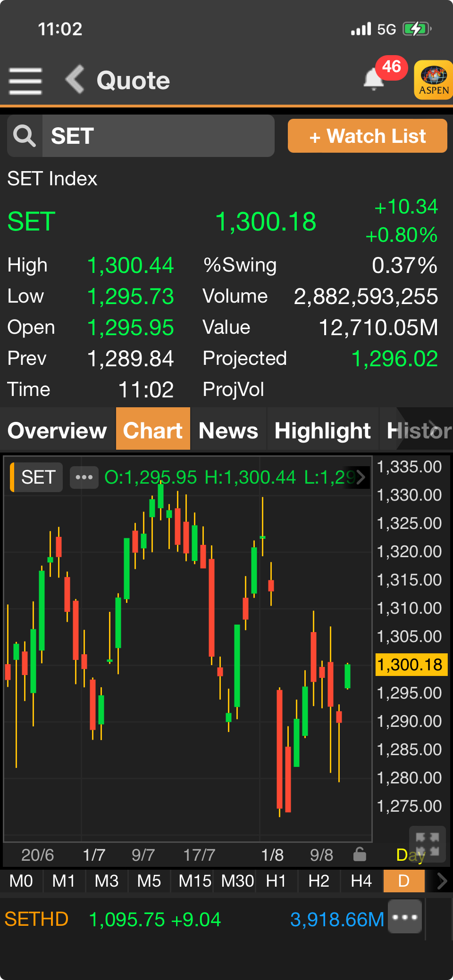
Task: Add SET to Watch List
Action: 368,136
